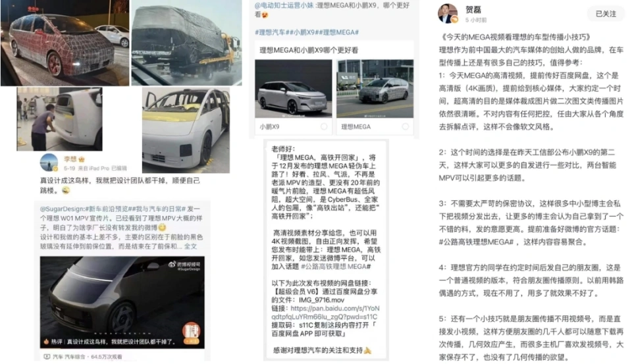Open the Baidu pan link in message
The height and width of the screenshot is (364, 632).
326,313
